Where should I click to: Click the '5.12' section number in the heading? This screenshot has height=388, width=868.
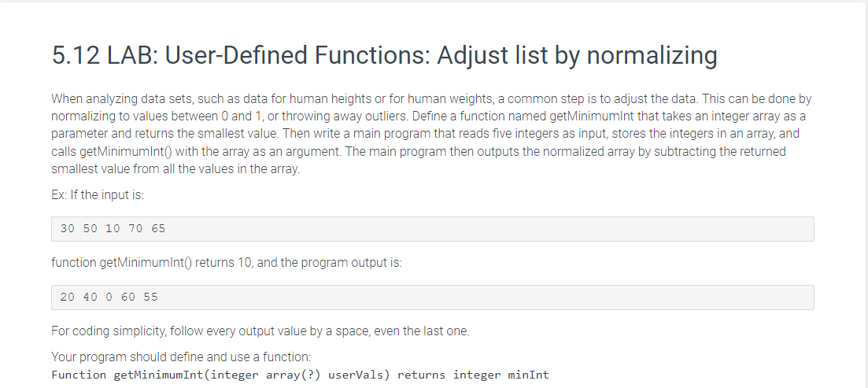[76, 55]
